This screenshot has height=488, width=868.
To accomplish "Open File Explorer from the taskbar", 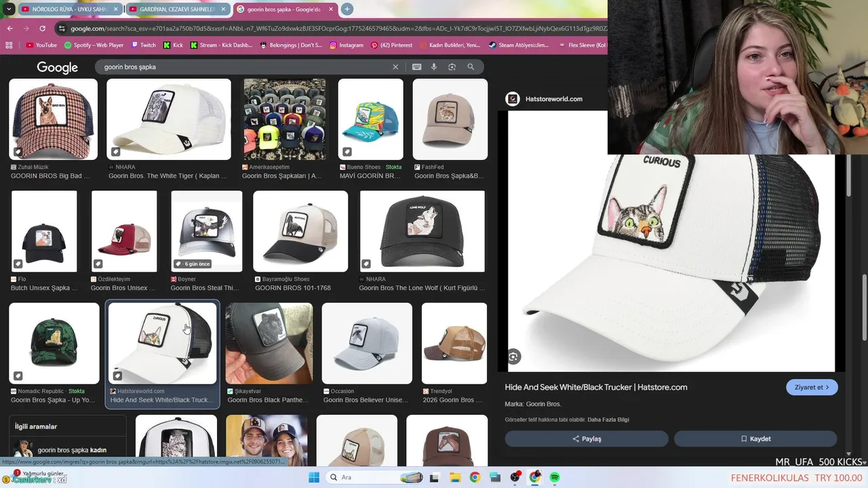I will (455, 477).
